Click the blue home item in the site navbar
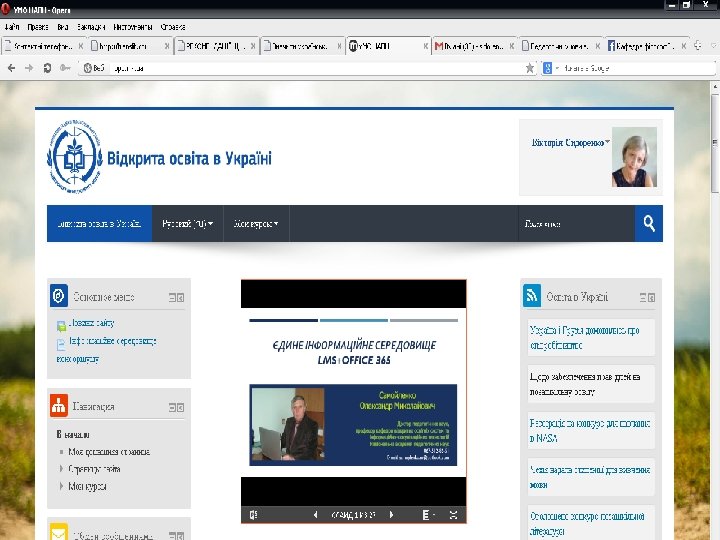The height and width of the screenshot is (540, 720). [99, 224]
